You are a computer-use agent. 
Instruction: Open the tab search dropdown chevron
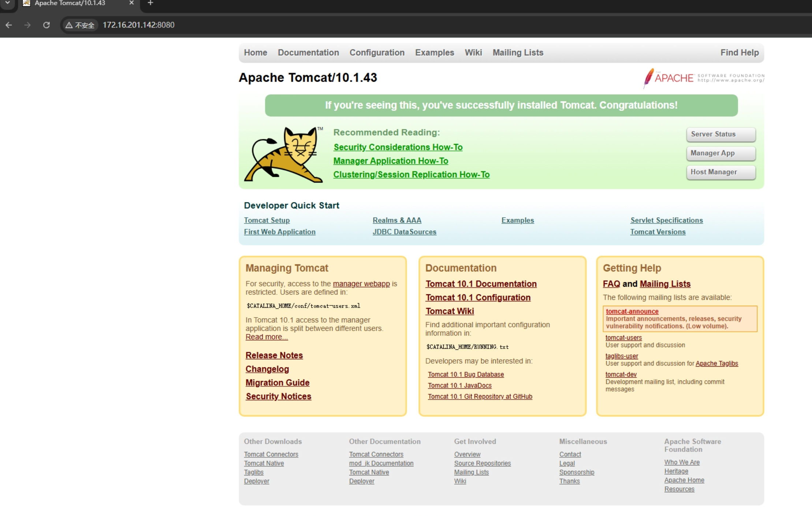(x=7, y=3)
